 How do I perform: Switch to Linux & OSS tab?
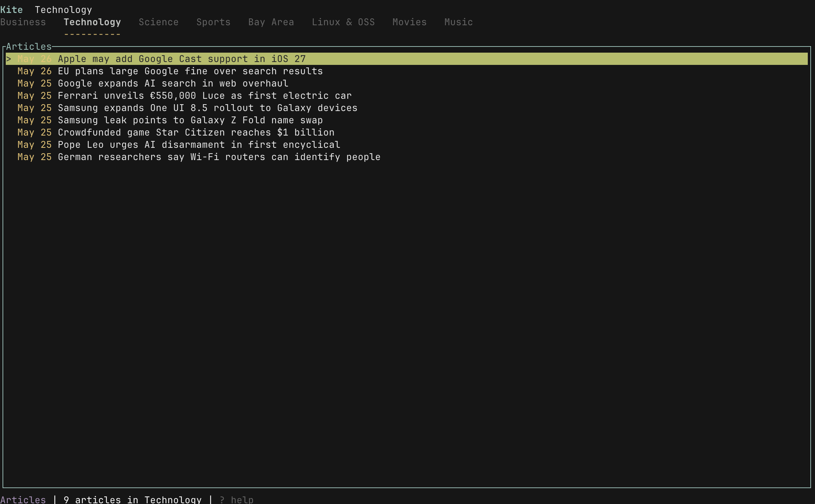pyautogui.click(x=343, y=22)
